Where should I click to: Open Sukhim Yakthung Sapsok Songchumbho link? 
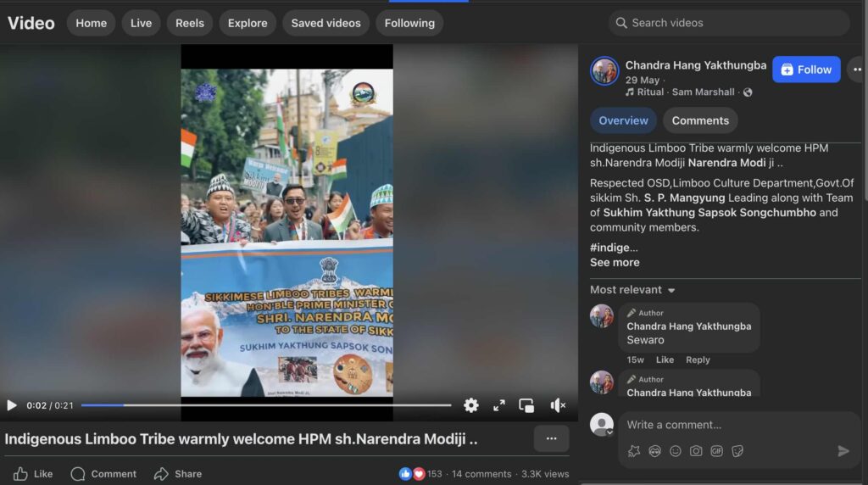point(709,213)
